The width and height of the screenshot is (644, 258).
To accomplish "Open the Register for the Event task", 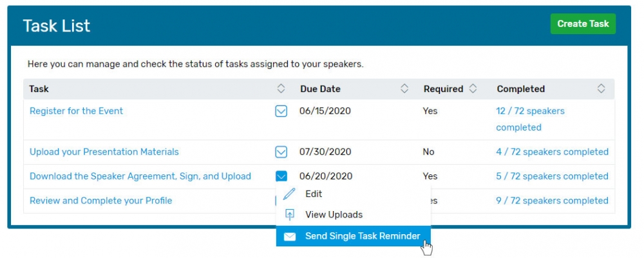I will 76,111.
